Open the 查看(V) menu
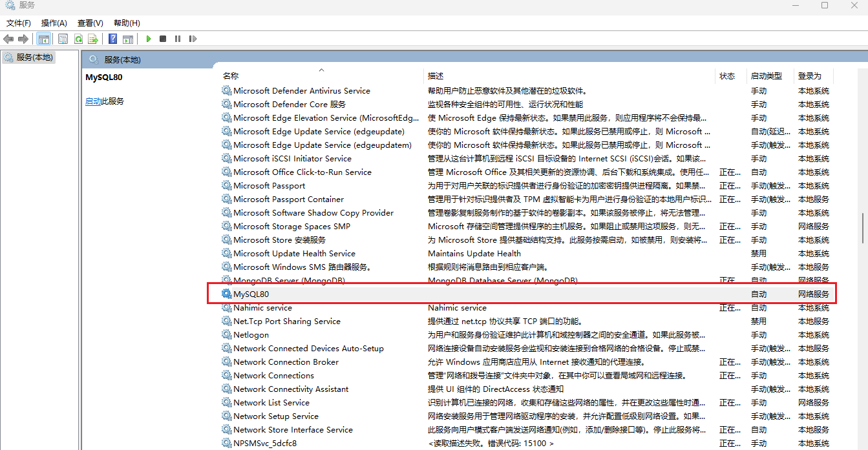868x450 pixels. tap(90, 23)
